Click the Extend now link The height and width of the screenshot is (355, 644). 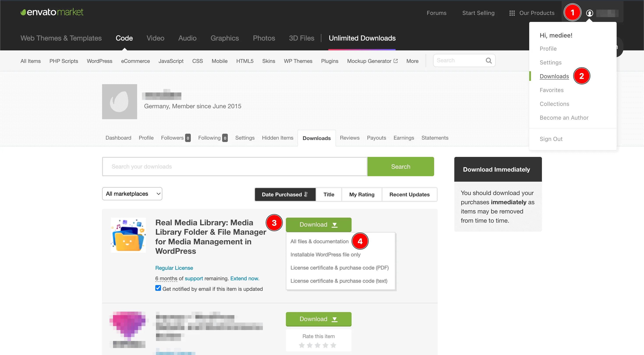(244, 279)
